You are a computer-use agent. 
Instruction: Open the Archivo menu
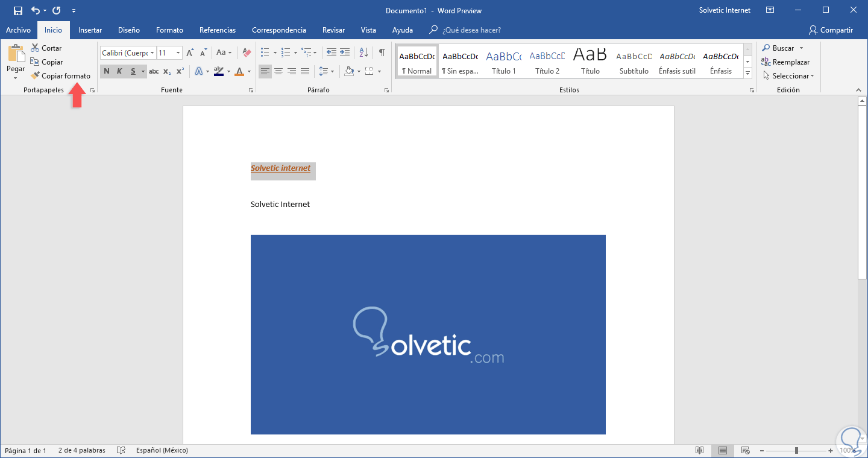point(18,30)
